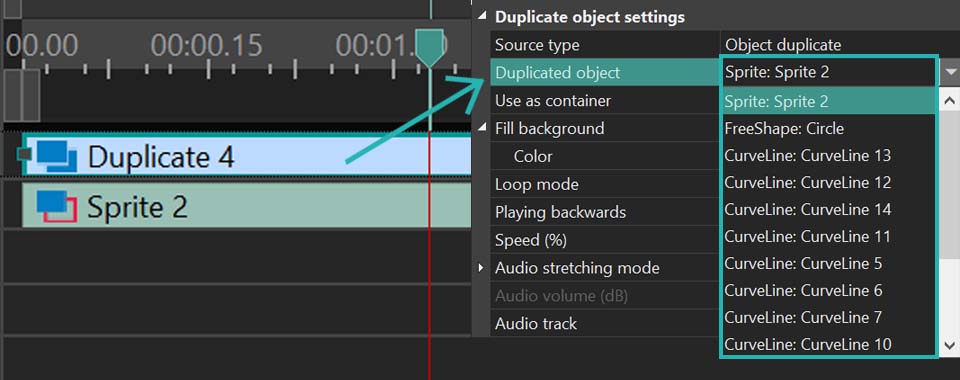Click the Loop mode property row

coord(606,184)
